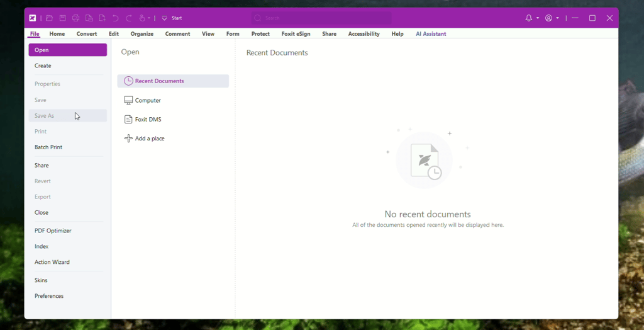The width and height of the screenshot is (644, 330).
Task: Expand the notification bell dropdown arrow
Action: (538, 18)
